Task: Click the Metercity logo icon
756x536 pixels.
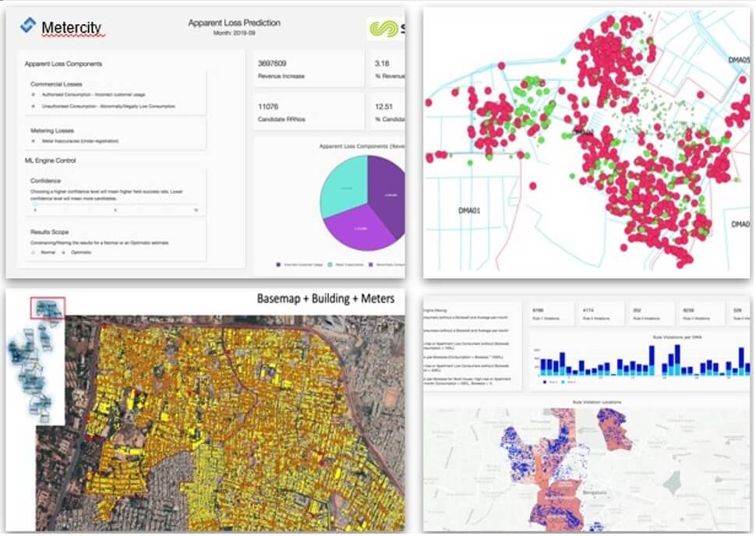Action: 28,26
